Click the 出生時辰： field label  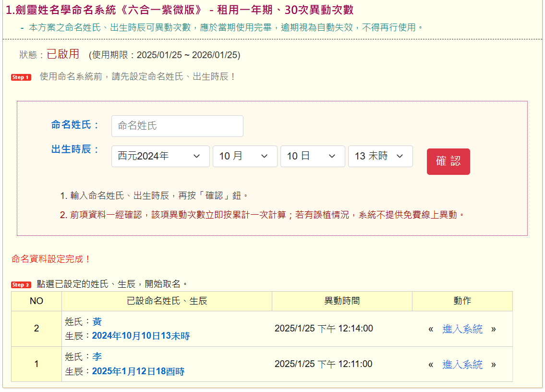pyautogui.click(x=75, y=149)
